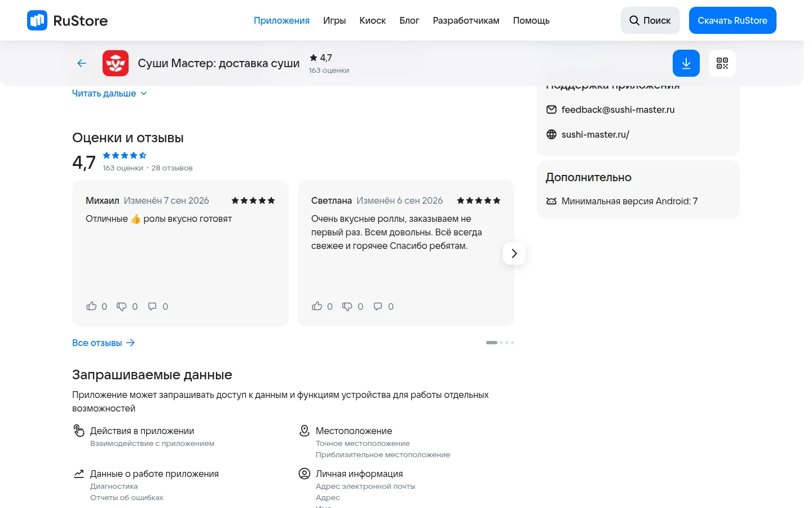812x508 pixels.
Task: Click the Скачать RuStore button
Action: click(732, 20)
